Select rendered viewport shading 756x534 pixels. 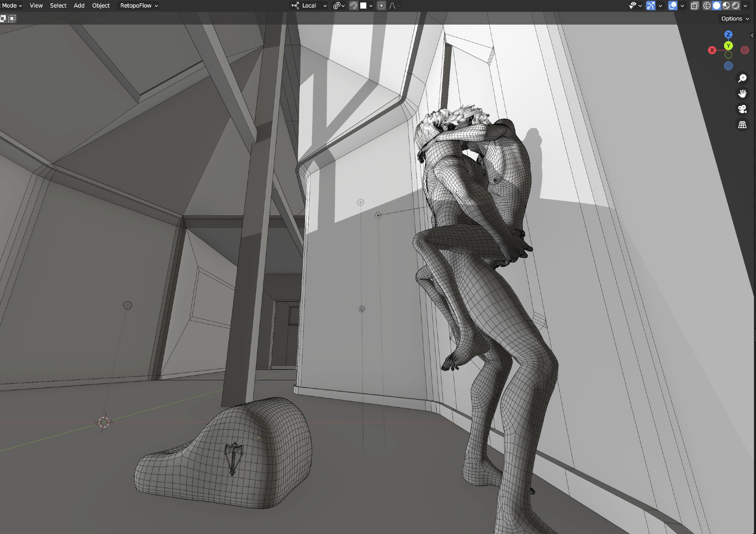point(736,6)
